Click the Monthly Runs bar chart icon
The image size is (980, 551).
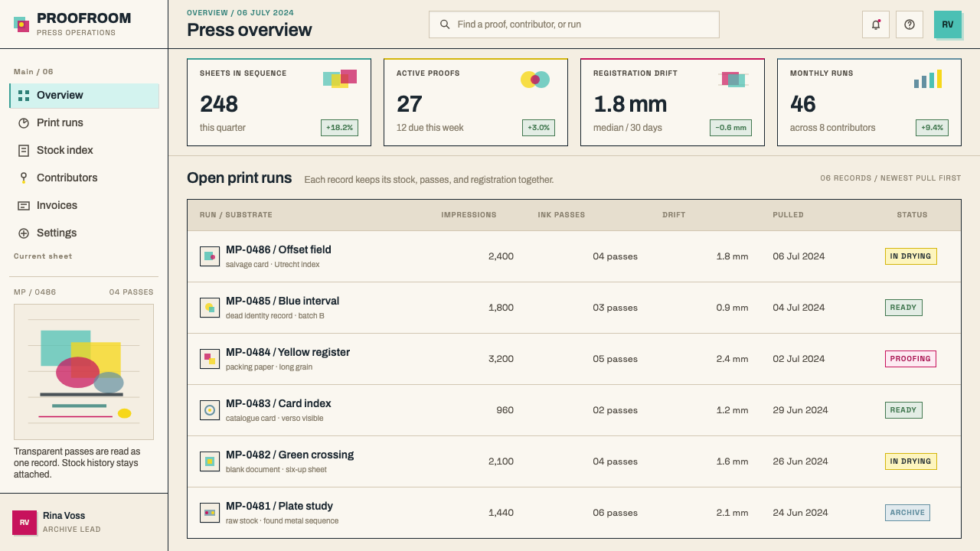(928, 79)
